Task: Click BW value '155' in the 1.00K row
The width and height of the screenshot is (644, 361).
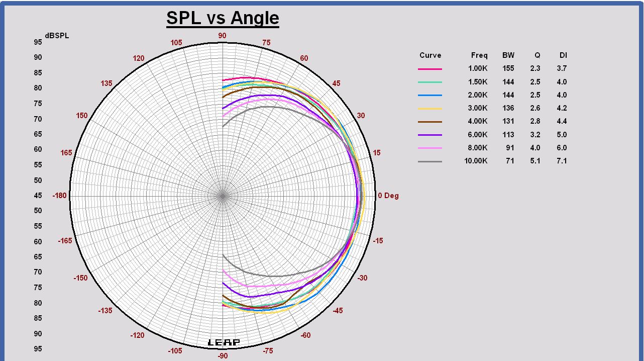Action: pos(508,68)
